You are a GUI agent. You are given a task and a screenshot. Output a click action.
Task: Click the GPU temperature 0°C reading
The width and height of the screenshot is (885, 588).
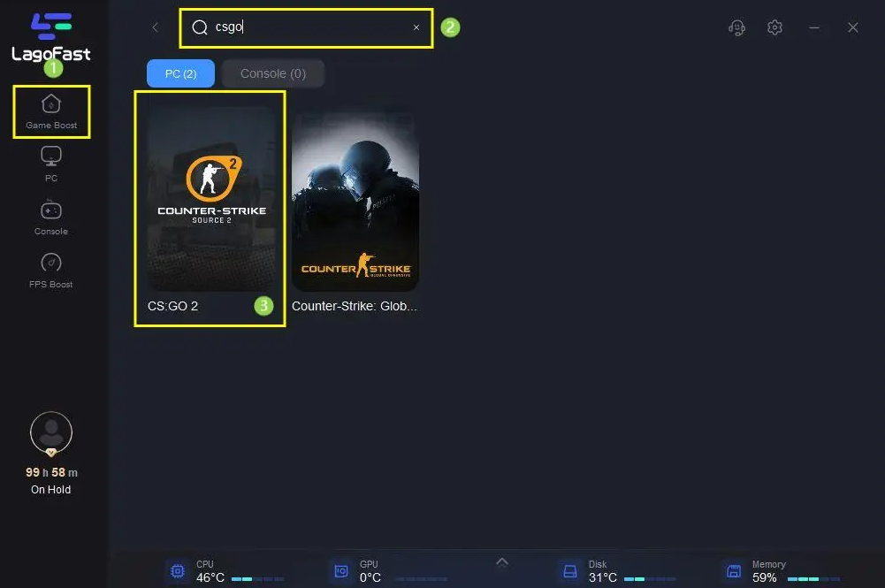[x=370, y=578]
